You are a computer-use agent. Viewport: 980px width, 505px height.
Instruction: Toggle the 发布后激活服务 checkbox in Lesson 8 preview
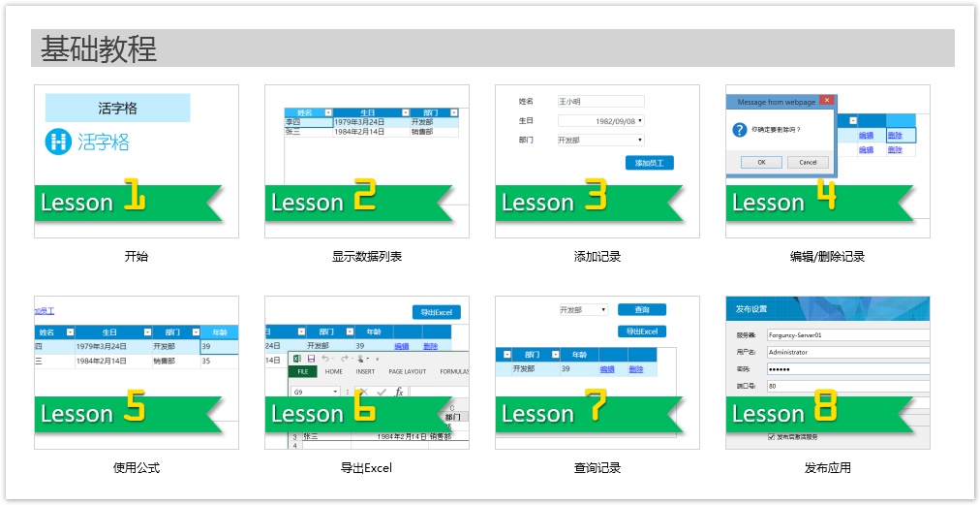coord(771,437)
